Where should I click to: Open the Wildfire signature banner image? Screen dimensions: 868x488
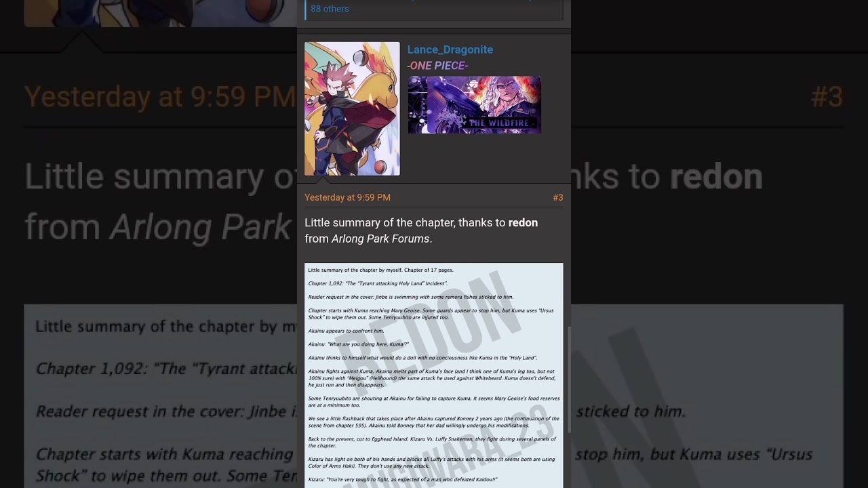click(x=474, y=104)
